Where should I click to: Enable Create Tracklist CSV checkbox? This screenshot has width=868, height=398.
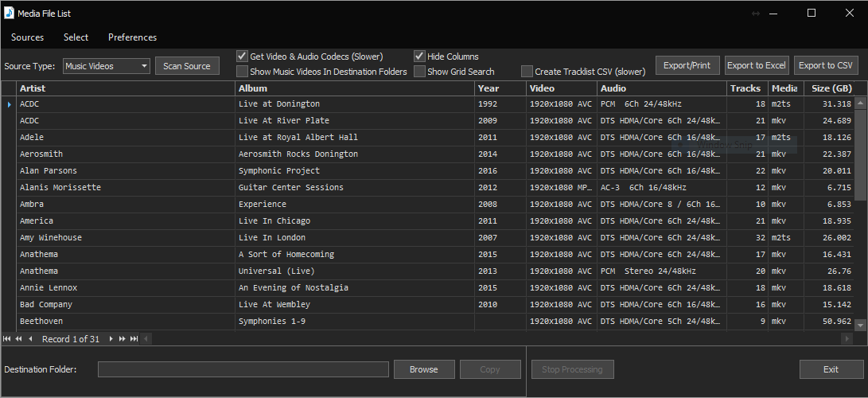point(527,72)
